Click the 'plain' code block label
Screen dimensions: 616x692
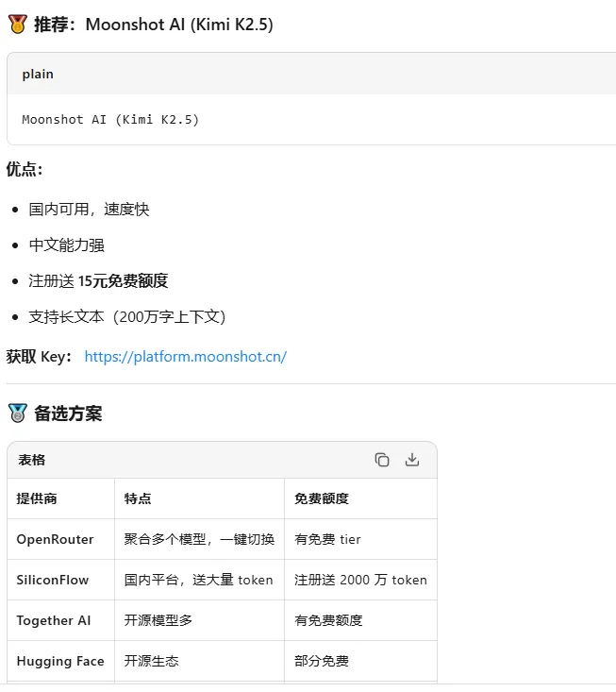coord(38,75)
